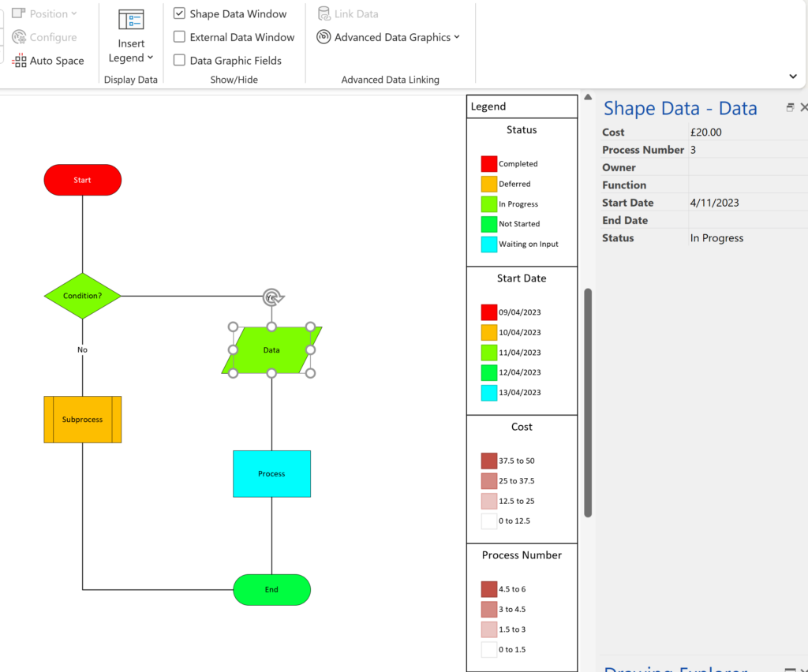Expand the Insert Legend dropdown arrow
Image resolution: width=808 pixels, height=672 pixels.
[150, 58]
